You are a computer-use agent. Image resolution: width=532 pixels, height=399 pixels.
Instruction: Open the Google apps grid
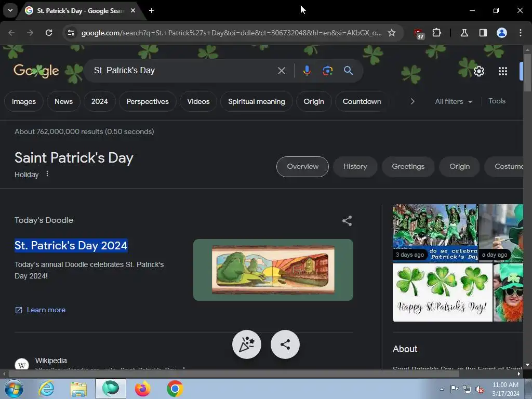tap(503, 71)
